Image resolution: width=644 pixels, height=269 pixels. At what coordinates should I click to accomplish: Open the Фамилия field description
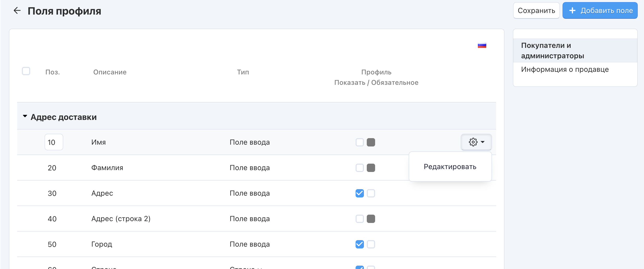pos(107,168)
